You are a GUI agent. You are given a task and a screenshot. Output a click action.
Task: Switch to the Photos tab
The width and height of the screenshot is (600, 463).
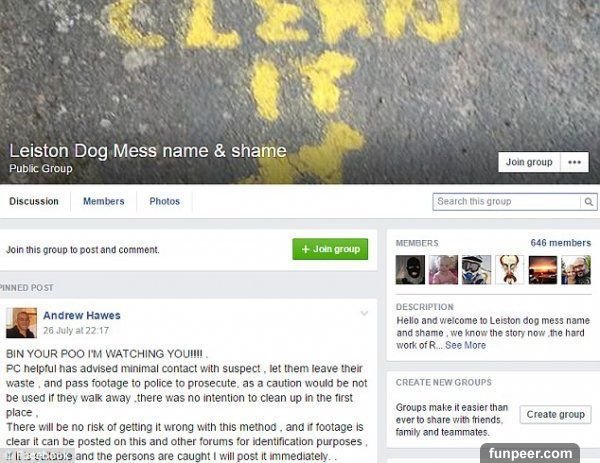point(165,201)
